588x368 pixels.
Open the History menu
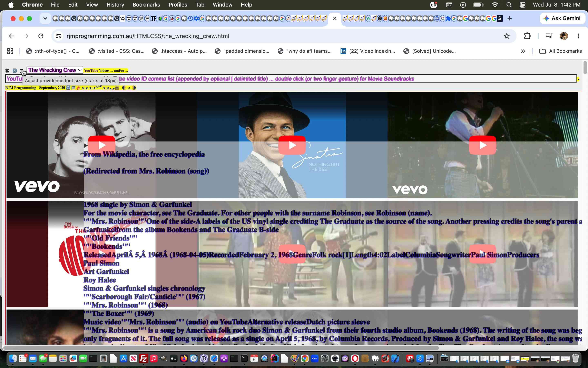pyautogui.click(x=115, y=5)
